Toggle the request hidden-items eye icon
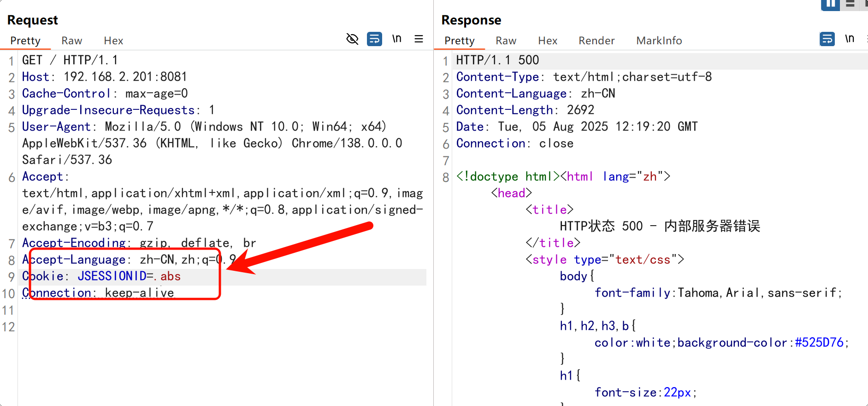 point(352,39)
